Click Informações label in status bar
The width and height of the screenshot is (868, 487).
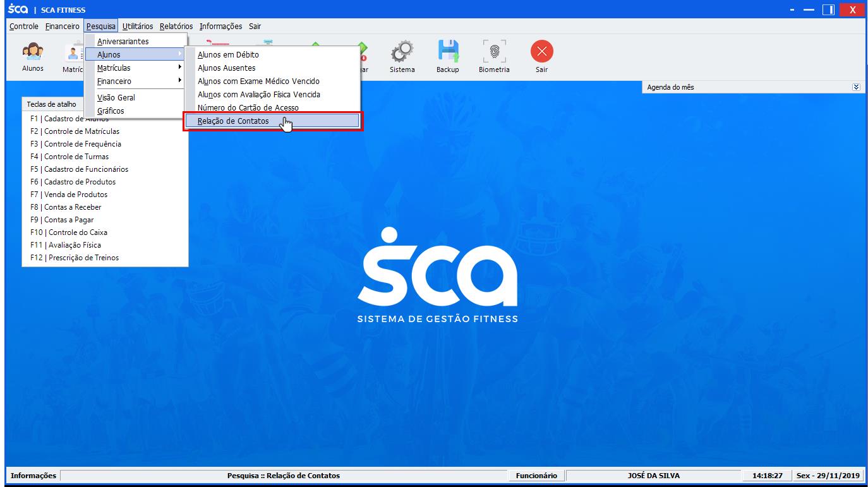[33, 476]
